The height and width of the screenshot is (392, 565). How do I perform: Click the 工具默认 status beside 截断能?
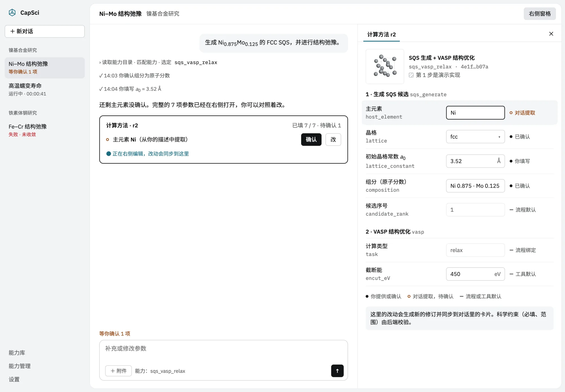(523, 274)
